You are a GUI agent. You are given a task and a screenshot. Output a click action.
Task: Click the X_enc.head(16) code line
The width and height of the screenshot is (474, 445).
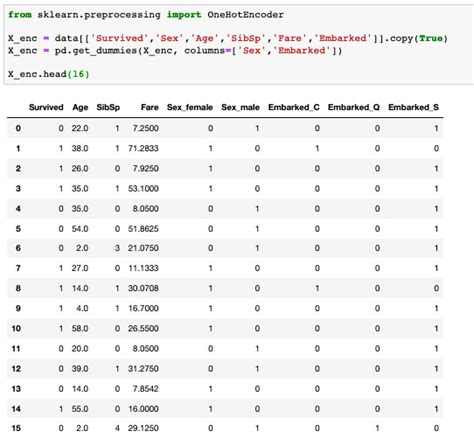point(49,74)
